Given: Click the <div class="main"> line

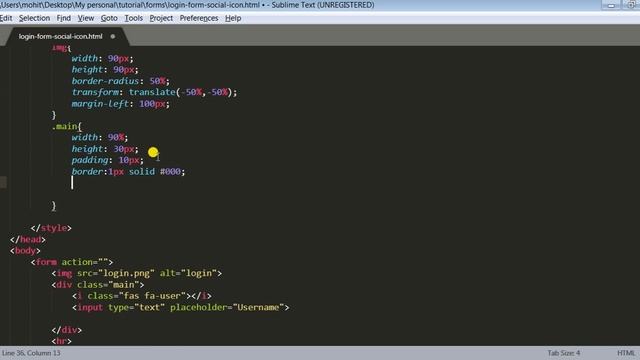Looking at the screenshot, I should (98, 284).
